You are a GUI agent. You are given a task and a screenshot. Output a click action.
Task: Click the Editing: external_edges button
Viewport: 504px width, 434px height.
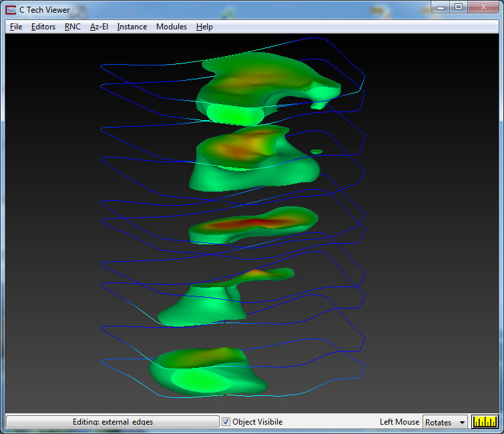tap(113, 421)
